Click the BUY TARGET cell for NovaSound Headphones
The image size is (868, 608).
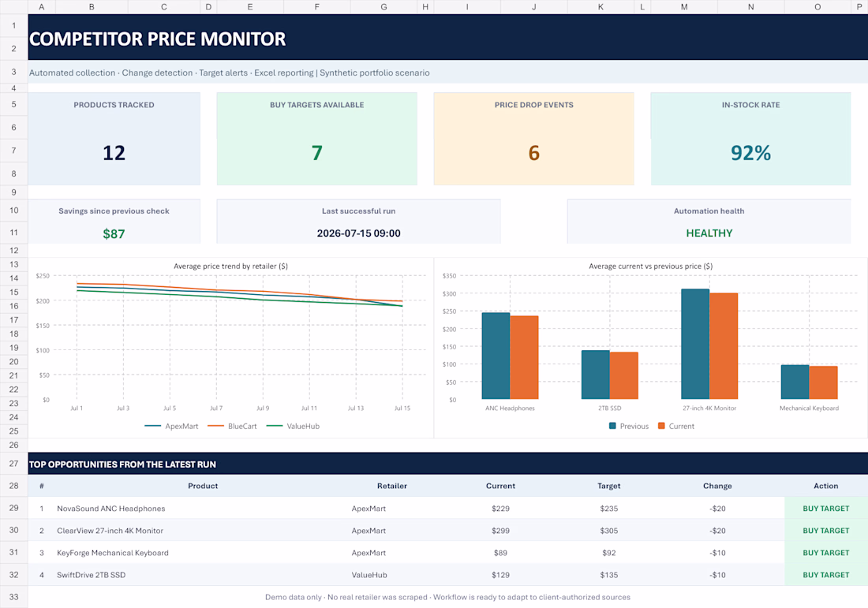click(x=826, y=509)
